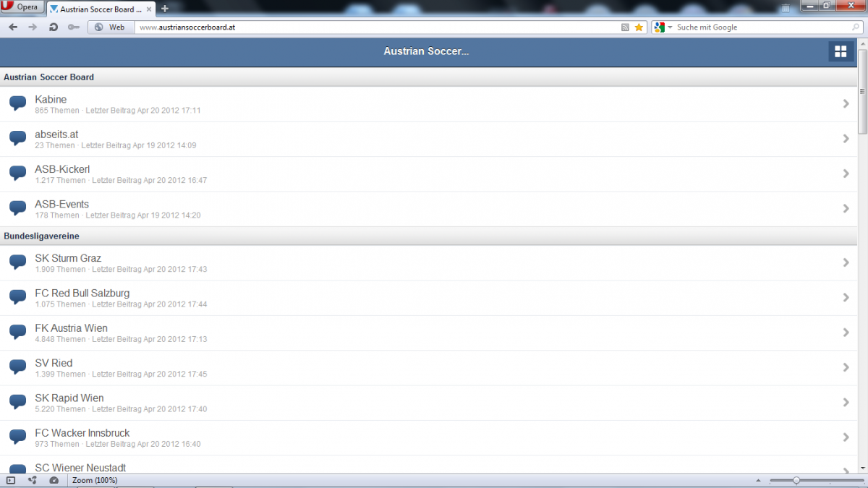The height and width of the screenshot is (488, 868).
Task: Click the speech bubble icon beside SV Ried
Action: point(18,367)
